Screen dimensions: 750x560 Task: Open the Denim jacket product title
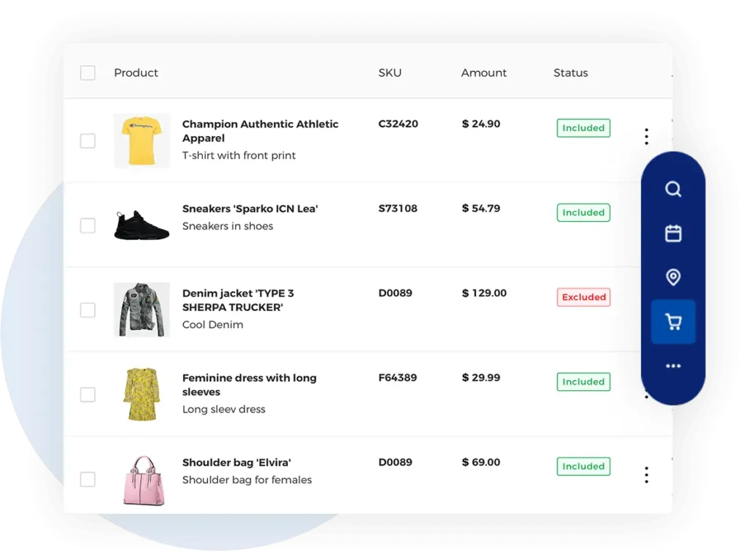238,300
